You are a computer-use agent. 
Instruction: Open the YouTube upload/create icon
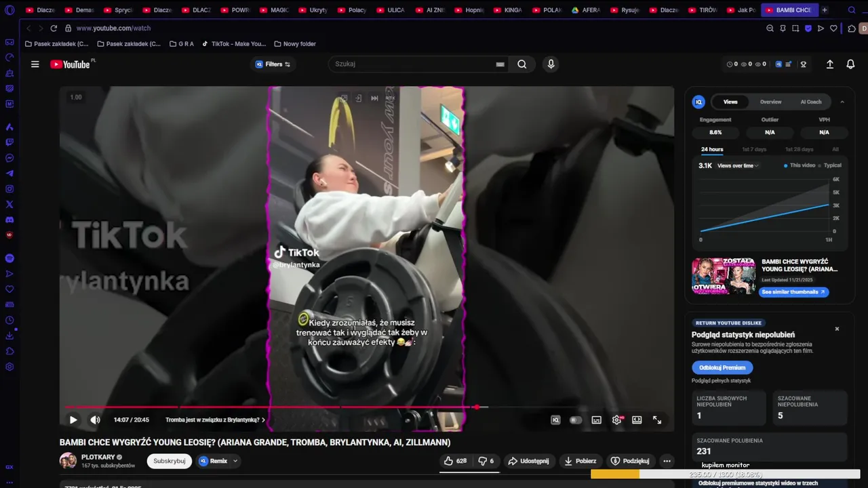tap(829, 64)
